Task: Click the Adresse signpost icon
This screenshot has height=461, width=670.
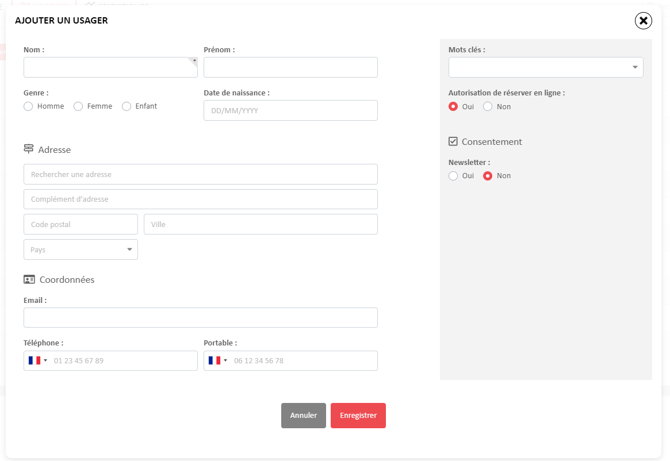Action: coord(28,149)
